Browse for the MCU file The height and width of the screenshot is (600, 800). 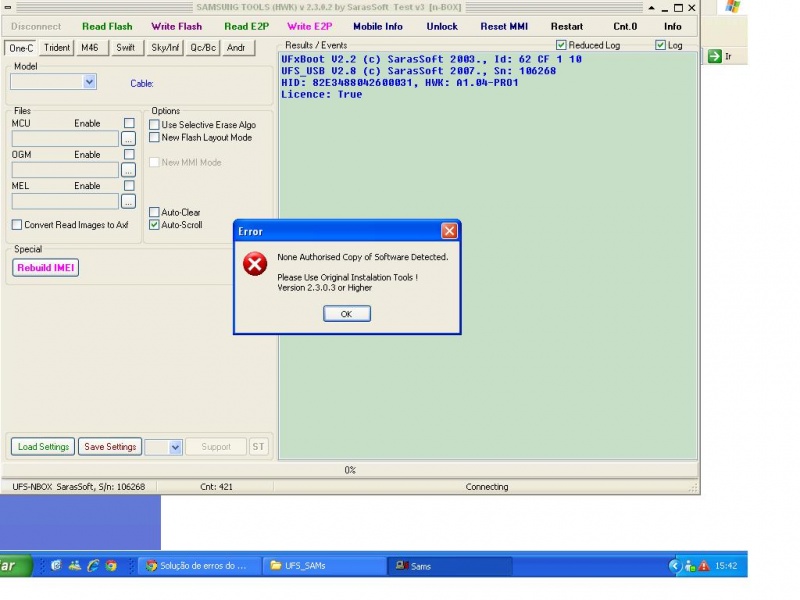point(129,139)
